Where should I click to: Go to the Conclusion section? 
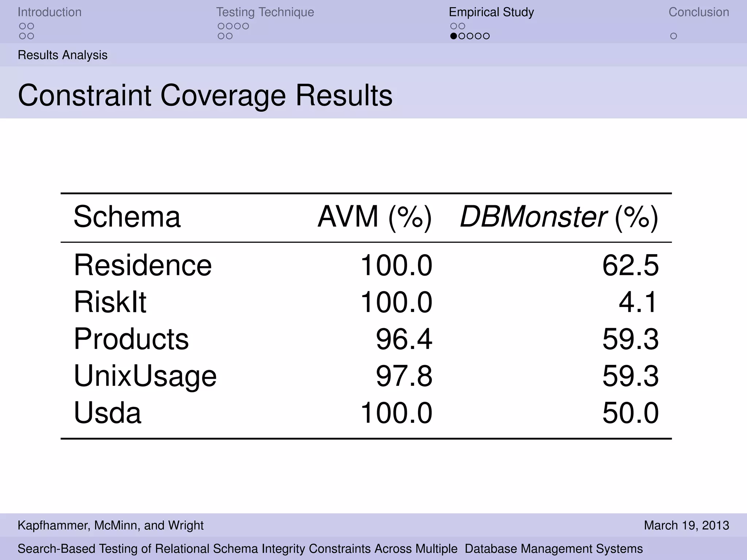tap(699, 12)
